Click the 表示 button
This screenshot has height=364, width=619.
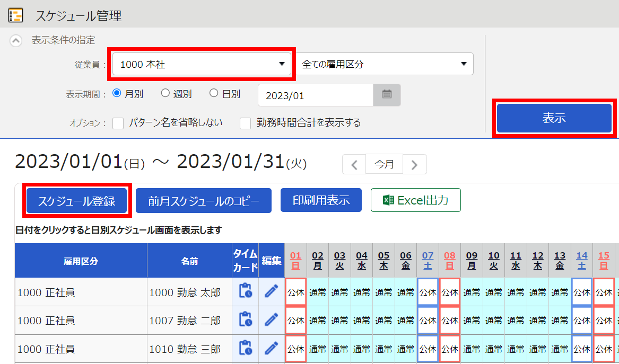[x=554, y=118]
